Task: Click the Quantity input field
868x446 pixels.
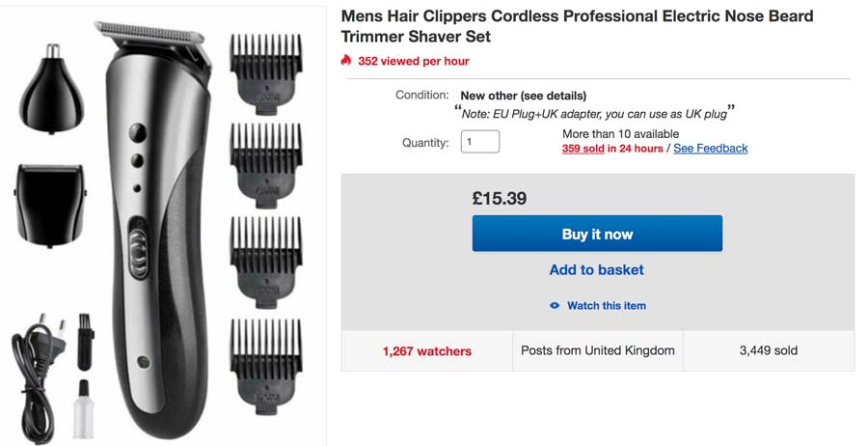Action: coord(479,142)
